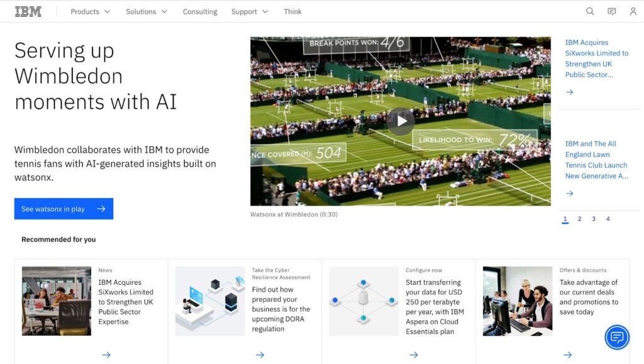Click Configure now label

click(x=424, y=270)
